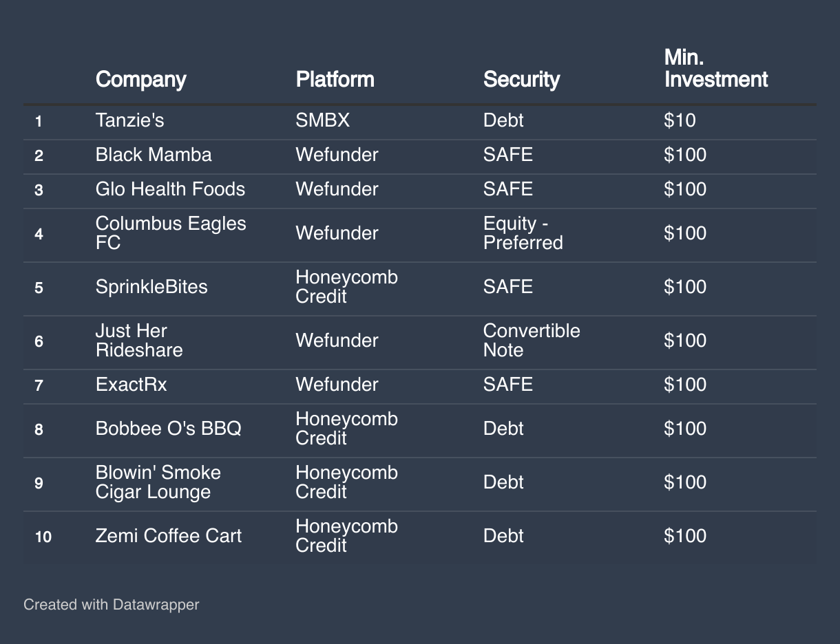Select Blowin' Smoke Cigar Lounge cell
This screenshot has height=644, width=840.
[158, 482]
